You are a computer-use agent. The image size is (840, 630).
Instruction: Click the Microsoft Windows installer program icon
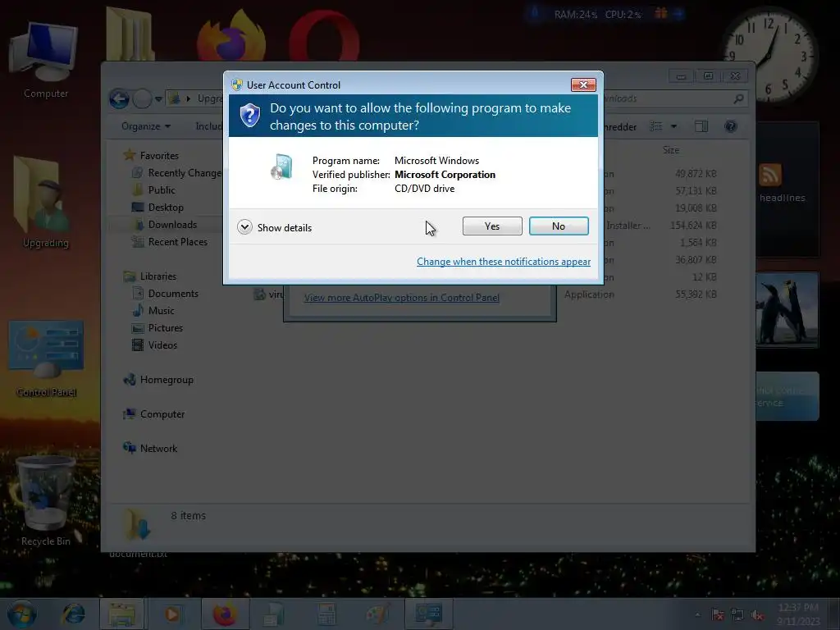click(282, 167)
